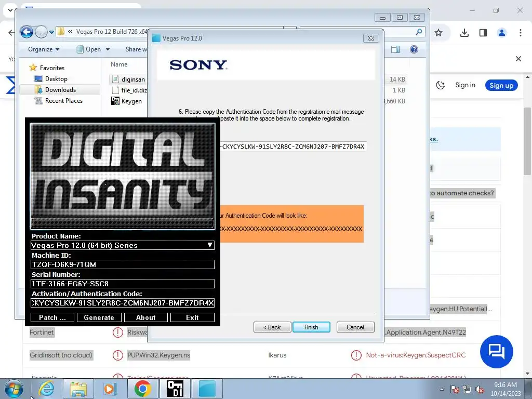Click the Patch button in keygen

52,317
